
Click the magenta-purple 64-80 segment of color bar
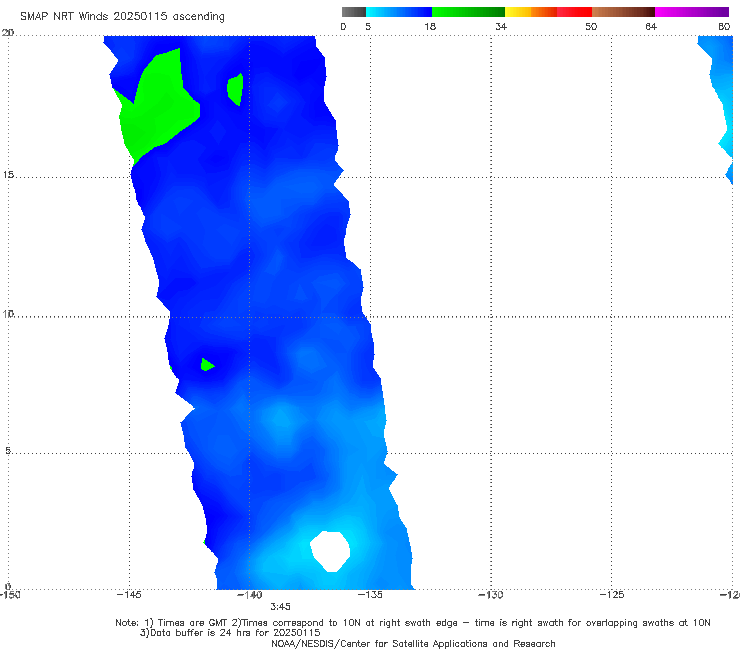(x=692, y=12)
